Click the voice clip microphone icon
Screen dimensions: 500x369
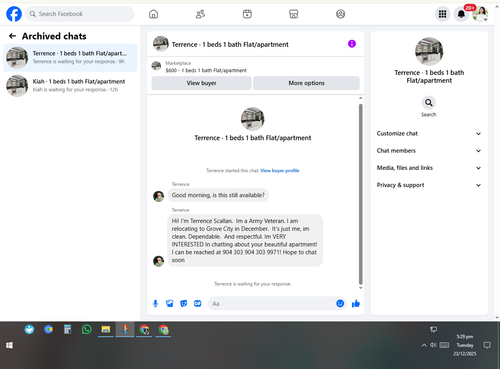coord(155,303)
